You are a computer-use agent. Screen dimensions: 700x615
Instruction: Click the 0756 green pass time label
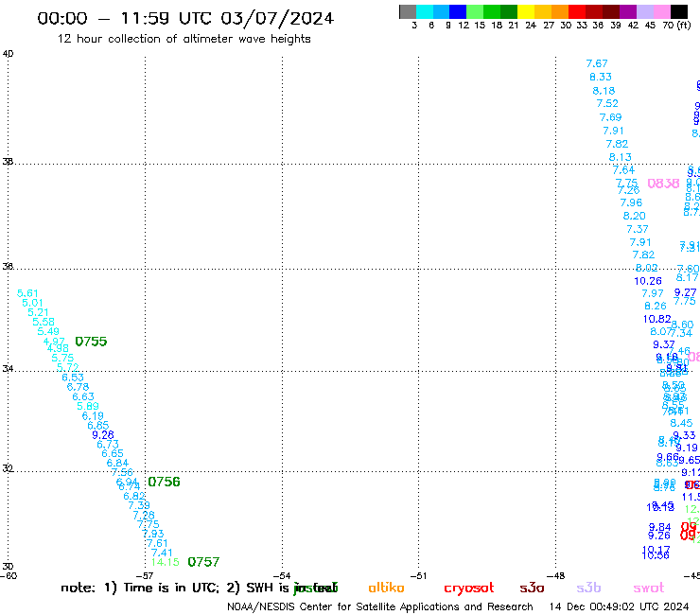[x=164, y=482]
